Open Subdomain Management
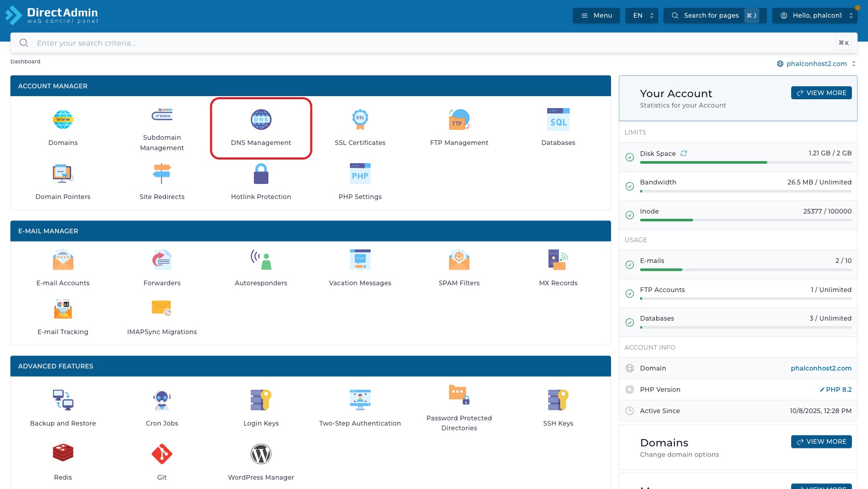 click(x=162, y=129)
